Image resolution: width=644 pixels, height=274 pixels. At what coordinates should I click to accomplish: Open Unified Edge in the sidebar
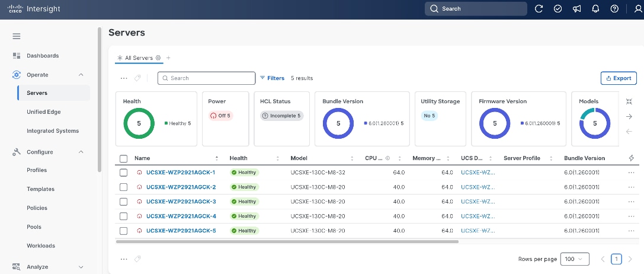pos(43,112)
